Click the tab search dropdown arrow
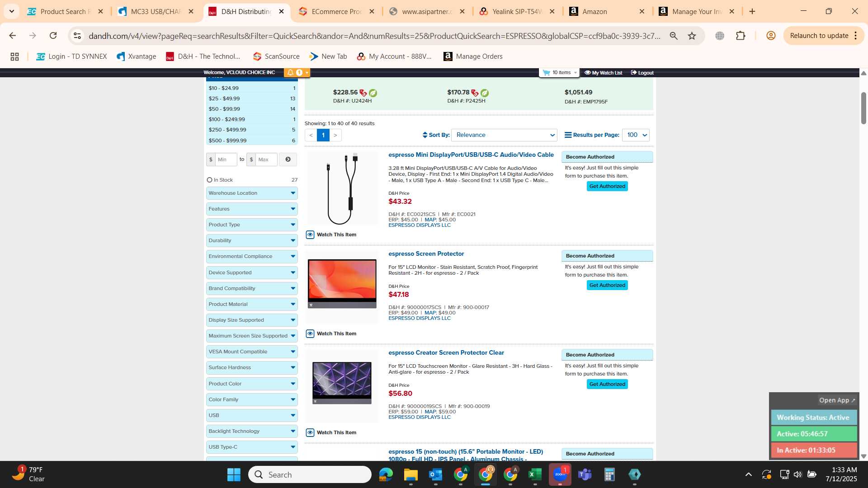The image size is (868, 488). point(11,11)
